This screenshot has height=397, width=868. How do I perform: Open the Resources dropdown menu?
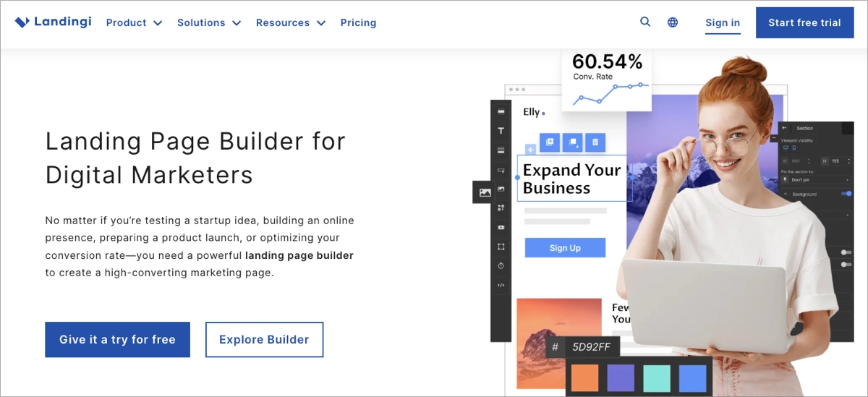point(291,22)
